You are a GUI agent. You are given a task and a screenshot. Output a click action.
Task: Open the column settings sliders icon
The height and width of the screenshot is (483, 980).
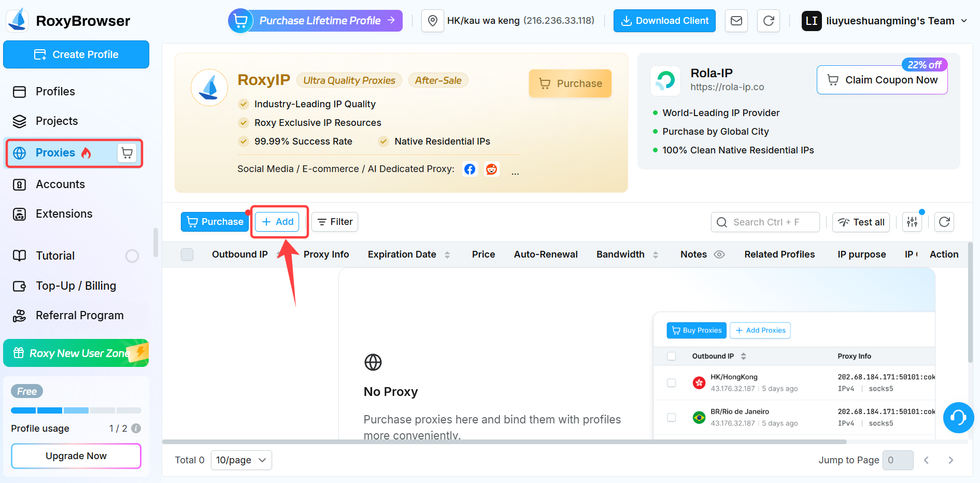click(x=912, y=222)
